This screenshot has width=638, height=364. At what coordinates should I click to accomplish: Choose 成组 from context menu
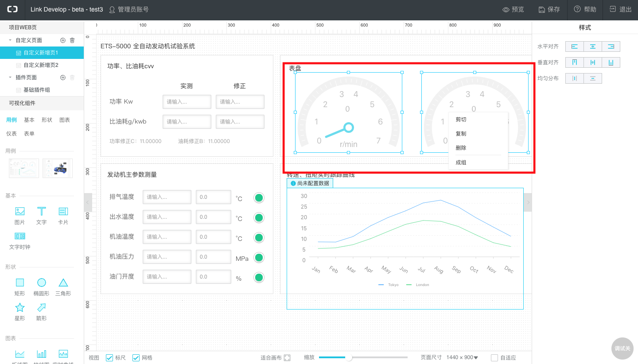pyautogui.click(x=478, y=163)
